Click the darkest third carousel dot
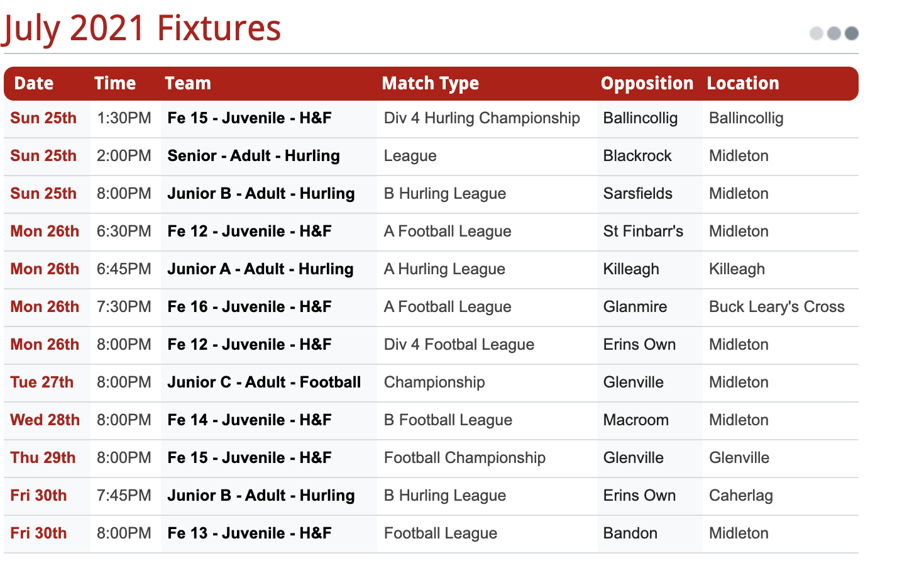Image resolution: width=924 pixels, height=580 pixels. (x=852, y=33)
